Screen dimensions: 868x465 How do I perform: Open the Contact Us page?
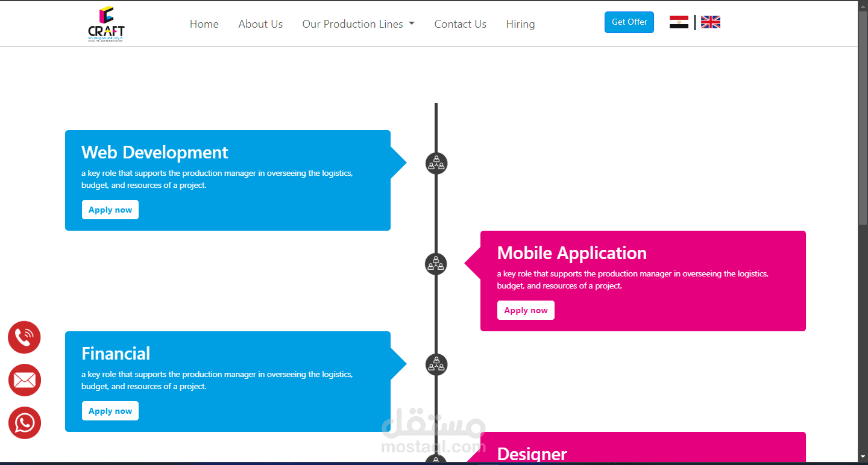coord(460,24)
